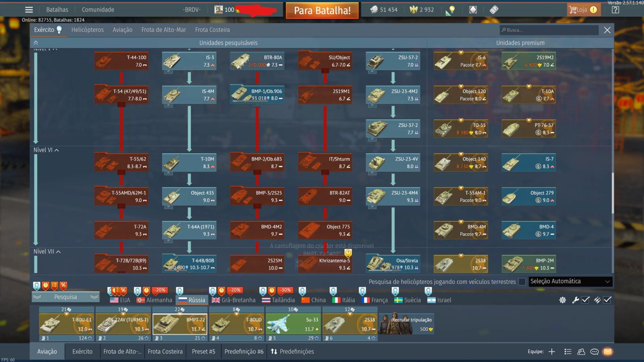Open the Batalhas menu
This screenshot has width=644, height=362.
[x=57, y=9]
